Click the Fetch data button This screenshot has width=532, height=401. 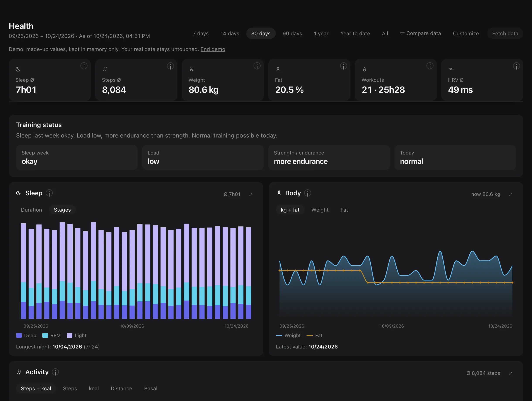(505, 33)
